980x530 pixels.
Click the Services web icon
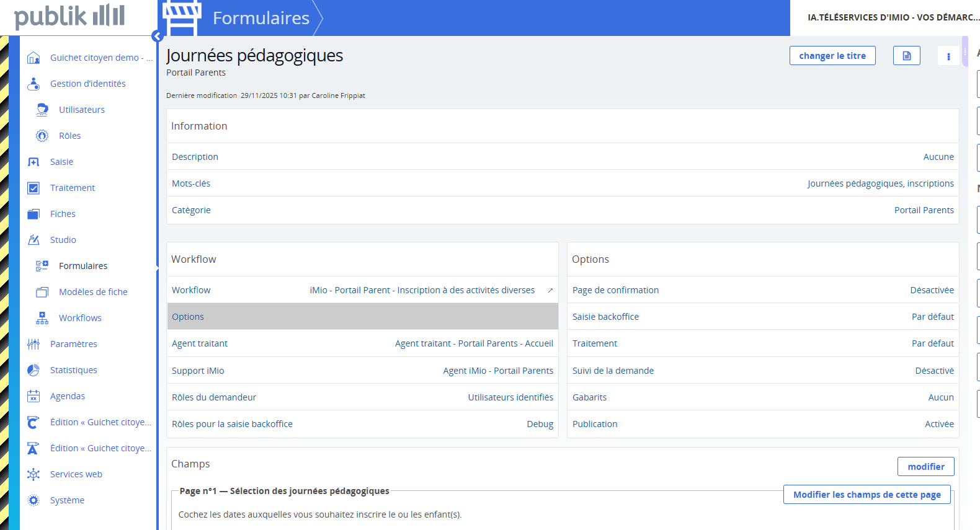point(33,474)
